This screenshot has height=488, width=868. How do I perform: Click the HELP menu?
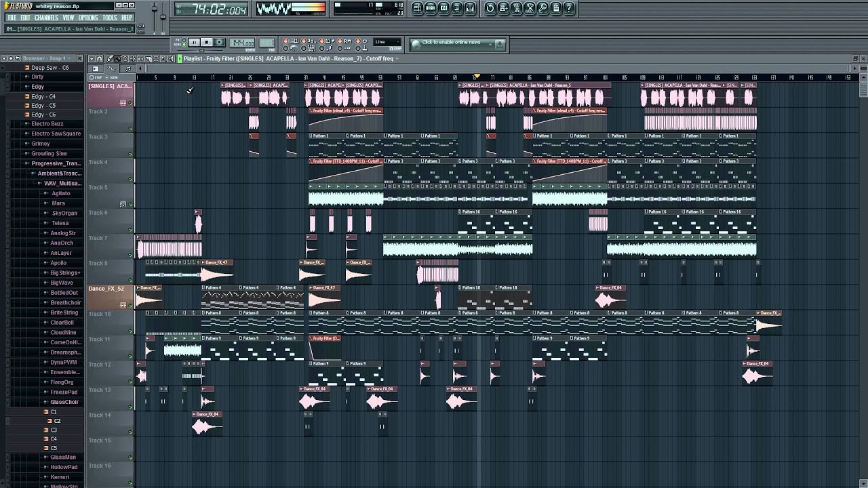(x=127, y=18)
